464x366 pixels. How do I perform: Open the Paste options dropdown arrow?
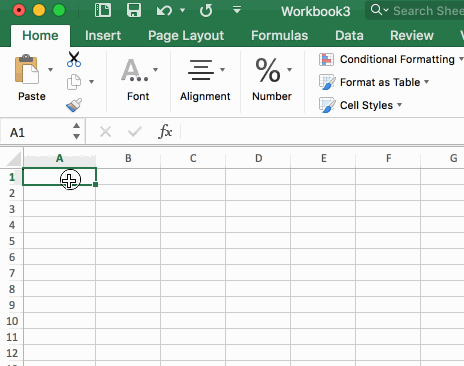coord(50,70)
